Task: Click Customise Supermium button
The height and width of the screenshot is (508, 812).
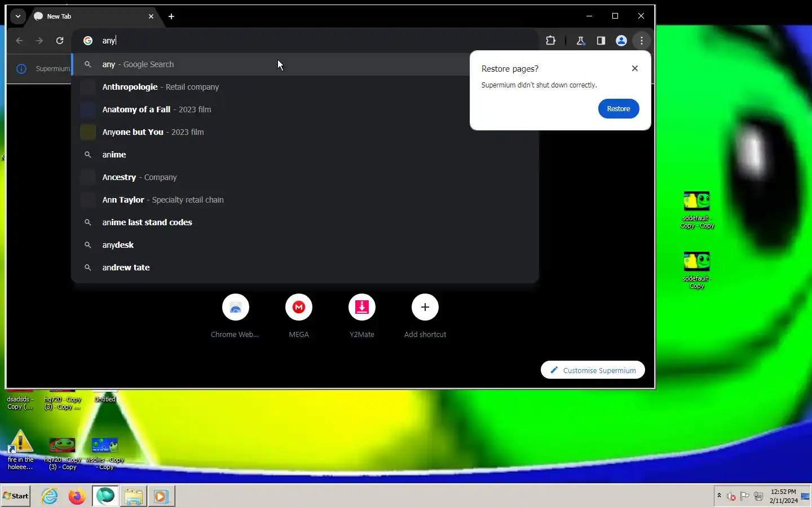Action: (593, 370)
